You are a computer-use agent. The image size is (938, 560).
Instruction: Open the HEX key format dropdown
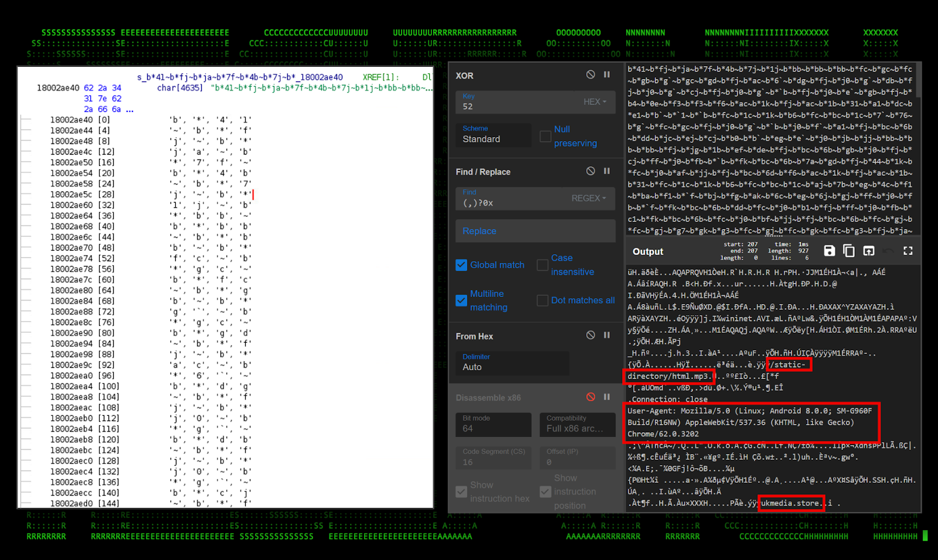(x=594, y=102)
